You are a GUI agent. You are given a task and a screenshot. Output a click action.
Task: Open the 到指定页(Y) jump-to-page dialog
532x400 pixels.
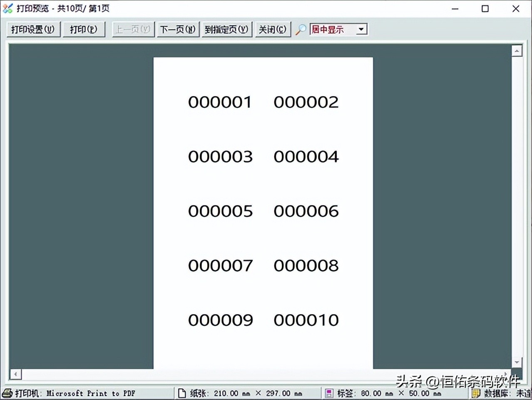point(226,30)
